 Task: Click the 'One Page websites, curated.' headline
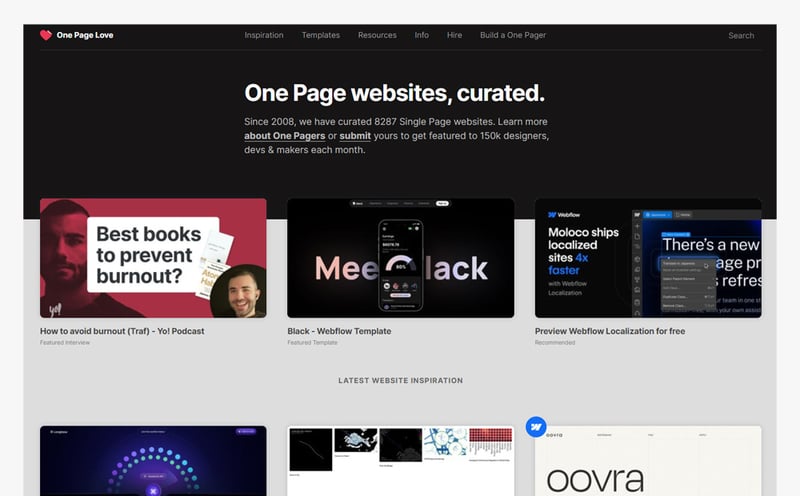[394, 93]
